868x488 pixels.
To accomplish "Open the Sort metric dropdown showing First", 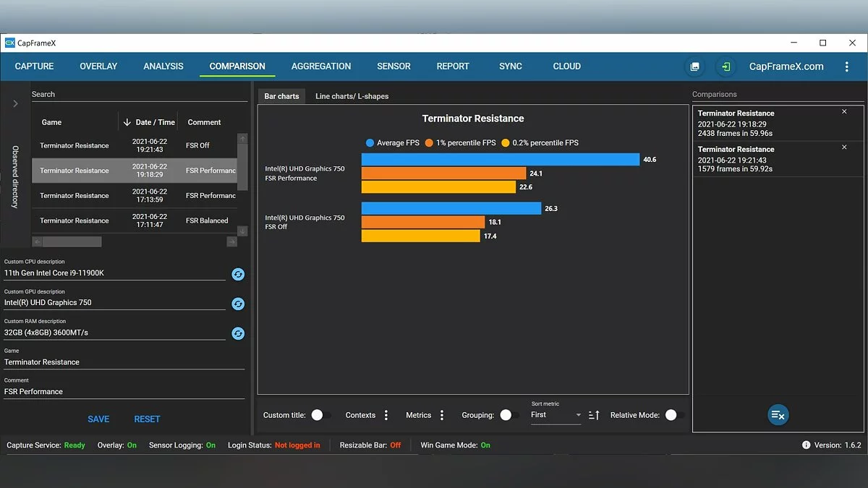I will [556, 415].
